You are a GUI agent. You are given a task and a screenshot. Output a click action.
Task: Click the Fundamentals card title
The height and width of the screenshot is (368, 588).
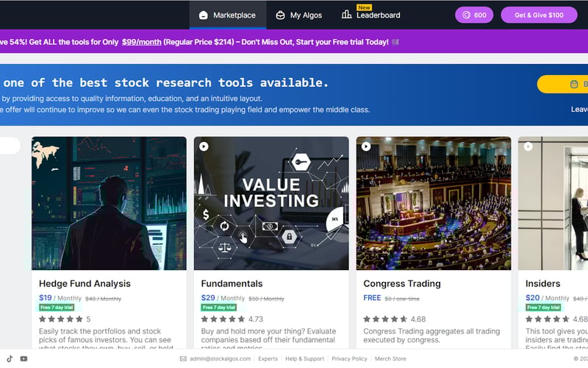232,283
